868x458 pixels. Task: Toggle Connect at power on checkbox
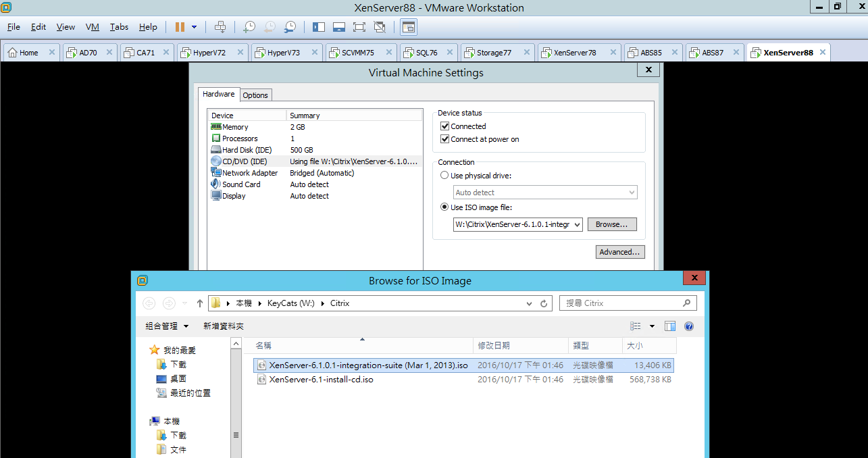444,139
